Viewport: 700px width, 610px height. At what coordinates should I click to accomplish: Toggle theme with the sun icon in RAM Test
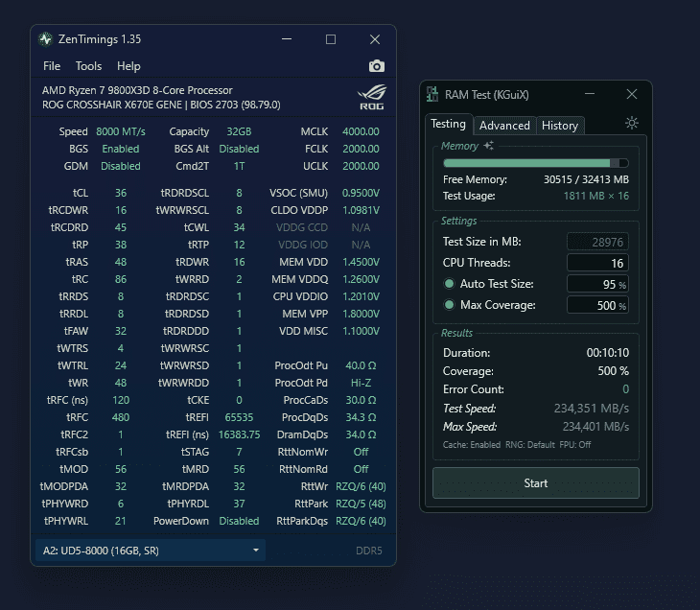pos(632,123)
